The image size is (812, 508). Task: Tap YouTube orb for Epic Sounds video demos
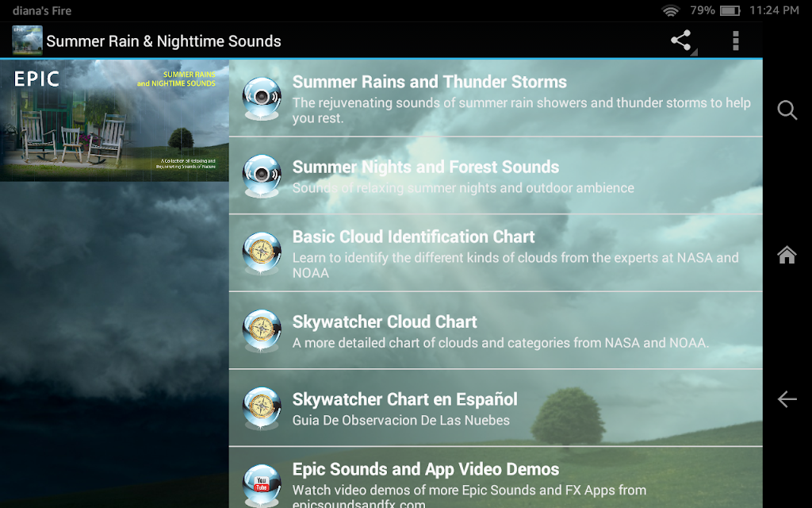pos(262,485)
